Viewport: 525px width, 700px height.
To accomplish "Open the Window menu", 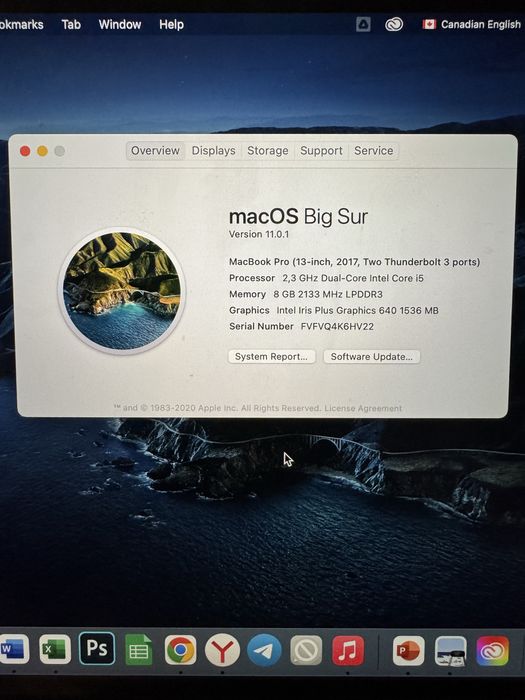I will [x=120, y=24].
